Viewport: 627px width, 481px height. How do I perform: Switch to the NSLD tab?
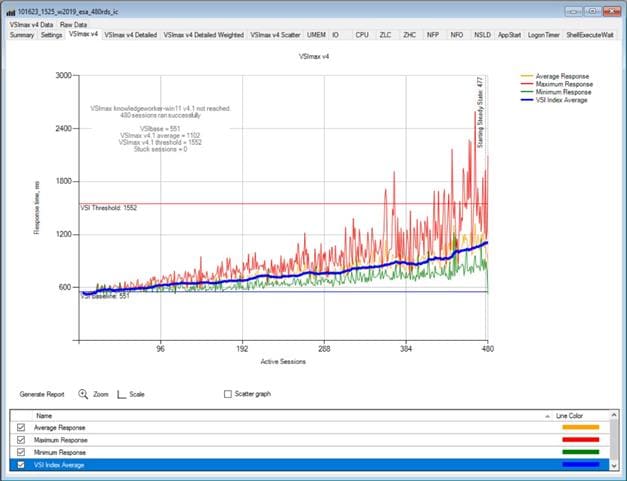pos(482,35)
